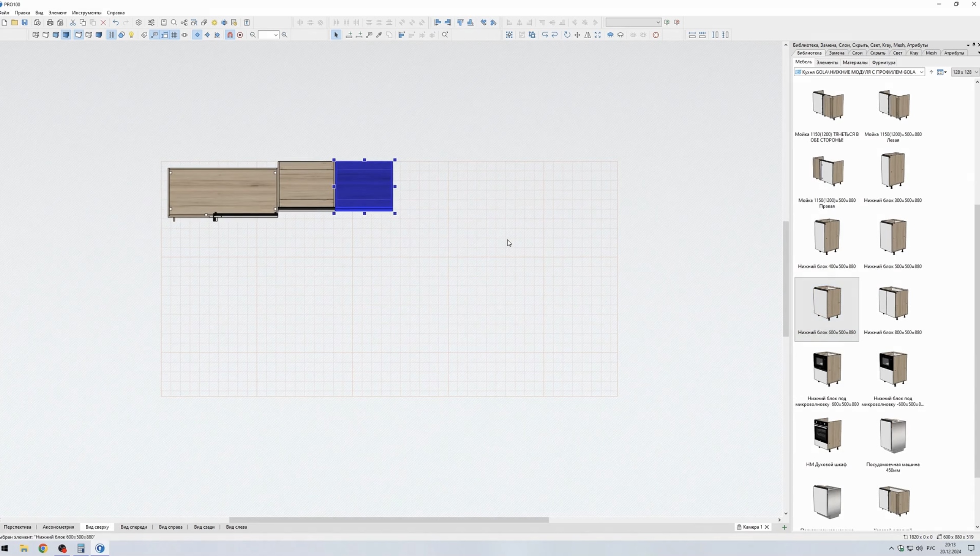This screenshot has width=980, height=556.
Task: Mirror the selected element
Action: [x=588, y=35]
